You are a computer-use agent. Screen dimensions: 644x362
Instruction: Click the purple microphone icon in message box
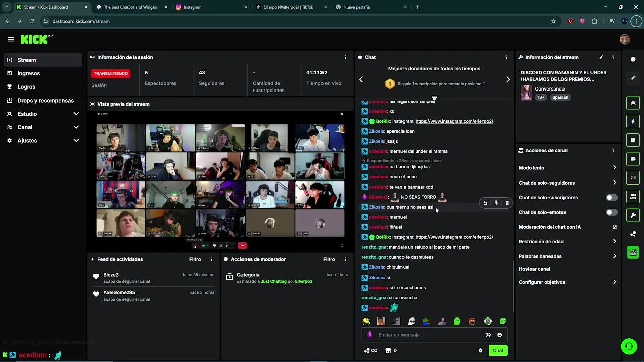370,335
